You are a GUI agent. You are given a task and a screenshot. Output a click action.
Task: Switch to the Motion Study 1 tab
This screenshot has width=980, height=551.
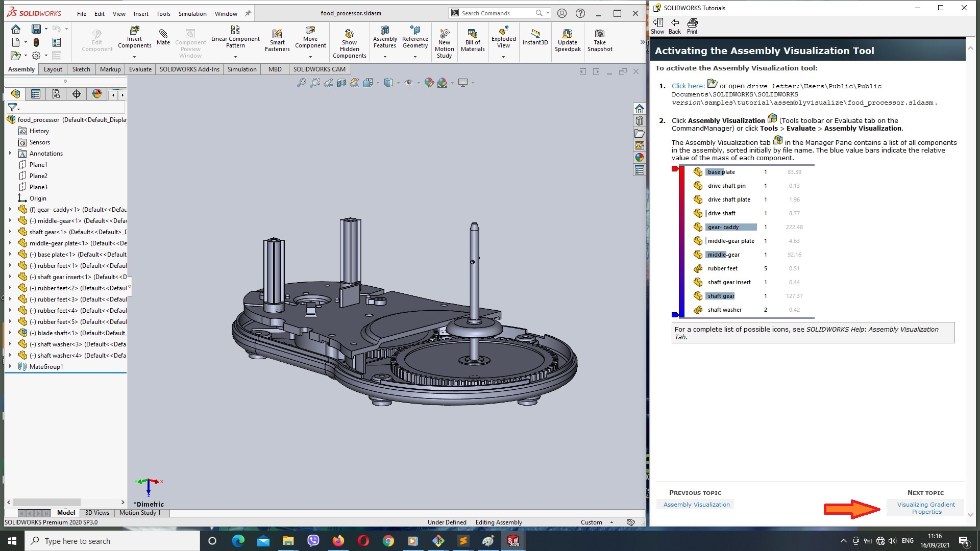(140, 513)
